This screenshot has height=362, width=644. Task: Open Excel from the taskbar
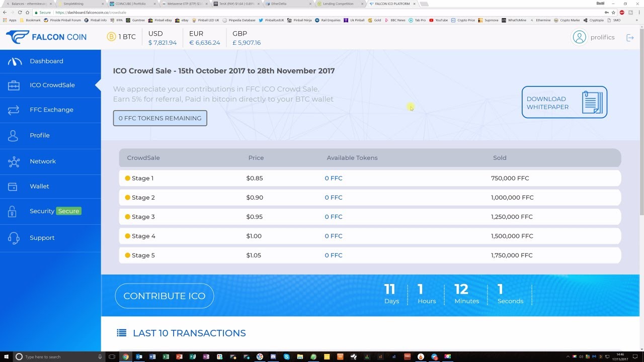[x=166, y=356]
